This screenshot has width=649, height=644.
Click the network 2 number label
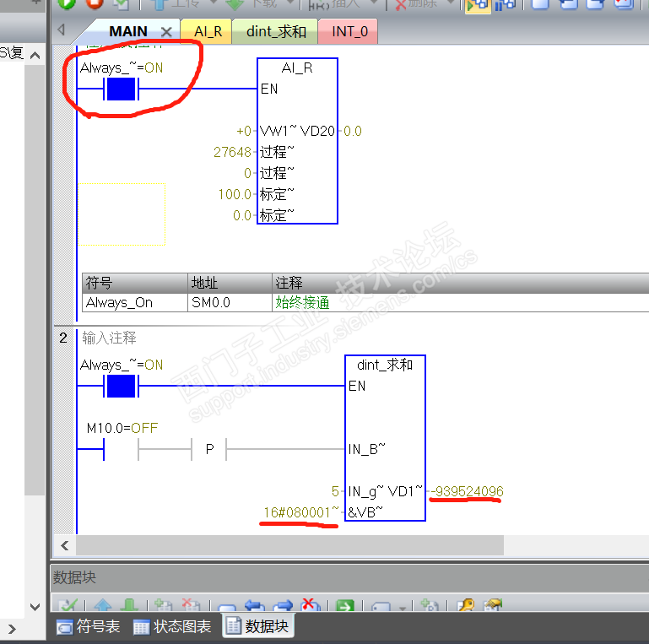pos(63,338)
